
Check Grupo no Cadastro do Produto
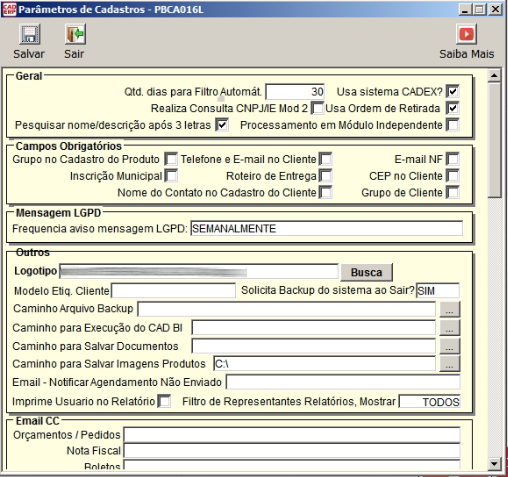[x=171, y=159]
